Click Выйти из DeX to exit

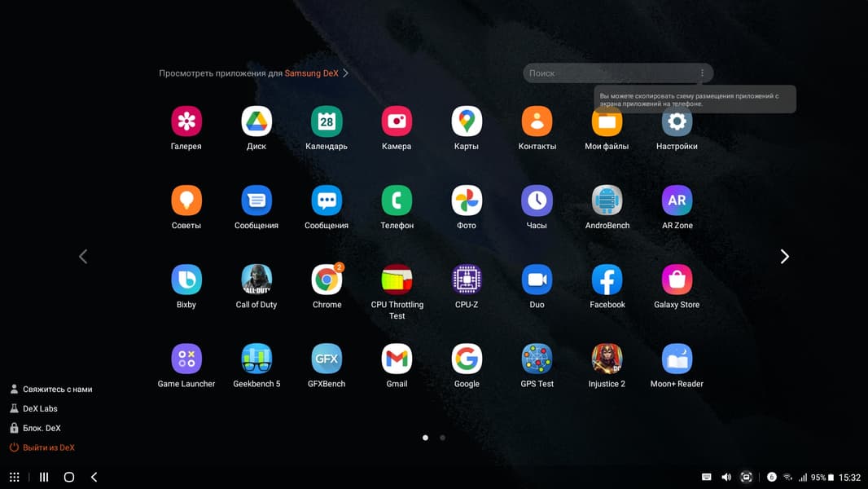42,447
